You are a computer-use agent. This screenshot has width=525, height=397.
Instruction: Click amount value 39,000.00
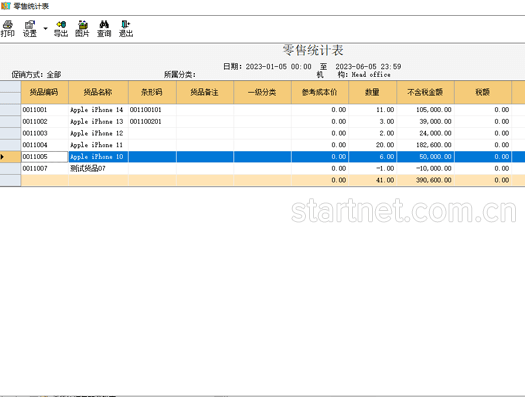pyautogui.click(x=435, y=122)
